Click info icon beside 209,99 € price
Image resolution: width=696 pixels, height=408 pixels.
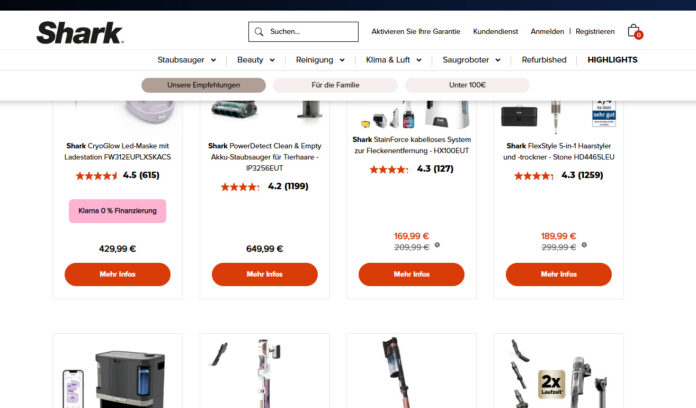tap(437, 245)
